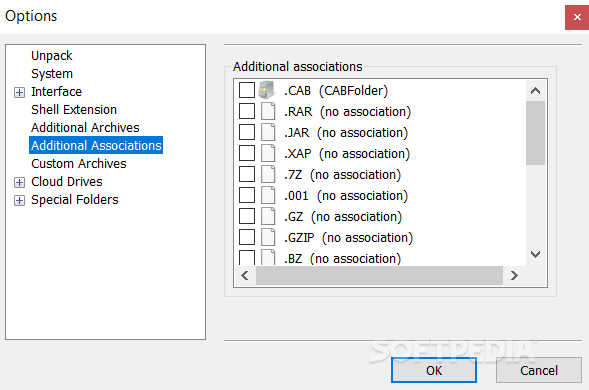Select Custom Archives in the options tree
This screenshot has height=390, width=589.
pyautogui.click(x=79, y=164)
